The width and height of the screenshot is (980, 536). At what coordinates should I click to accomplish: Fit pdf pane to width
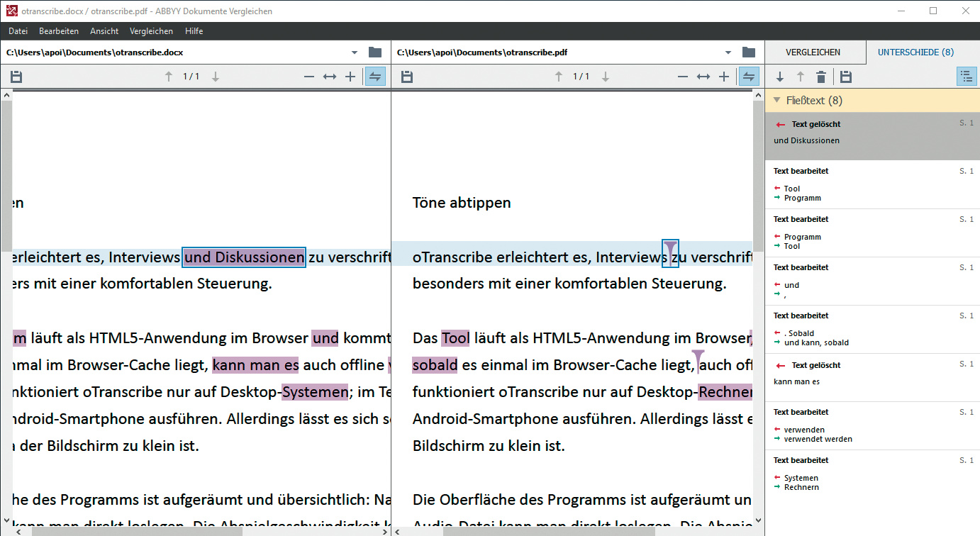(x=703, y=77)
